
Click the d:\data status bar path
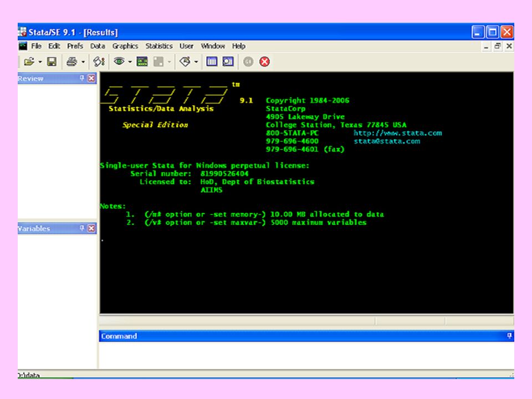click(29, 375)
